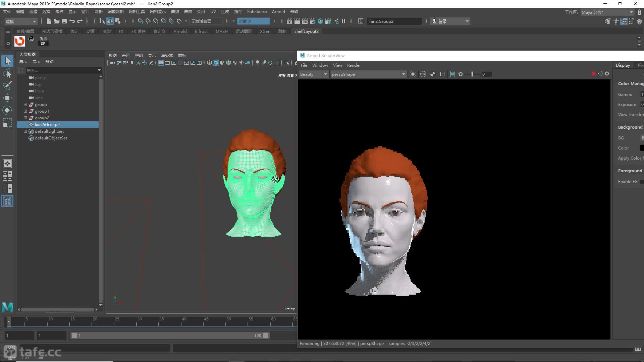This screenshot has height=362, width=644.
Task: Toggle wireframe display mode in viewport
Action: [x=209, y=63]
